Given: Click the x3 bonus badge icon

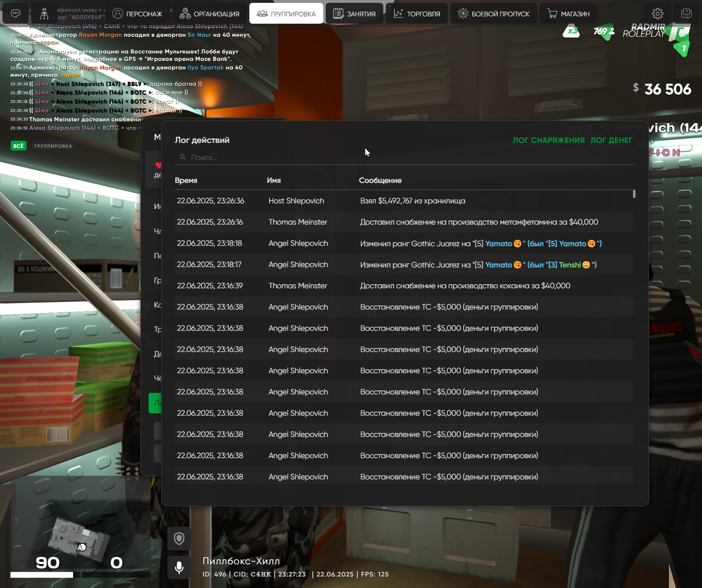Looking at the screenshot, I should click(x=571, y=31).
